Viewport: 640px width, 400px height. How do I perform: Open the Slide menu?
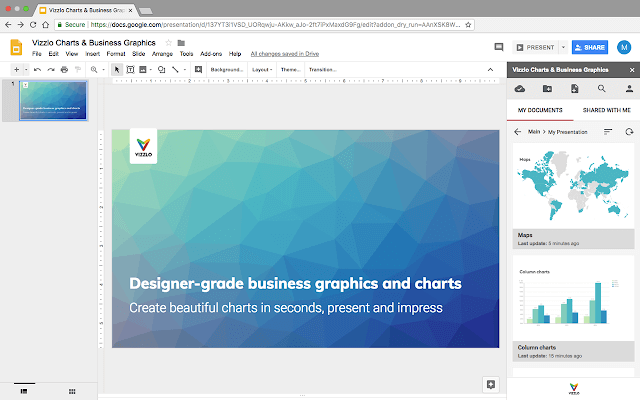point(139,54)
